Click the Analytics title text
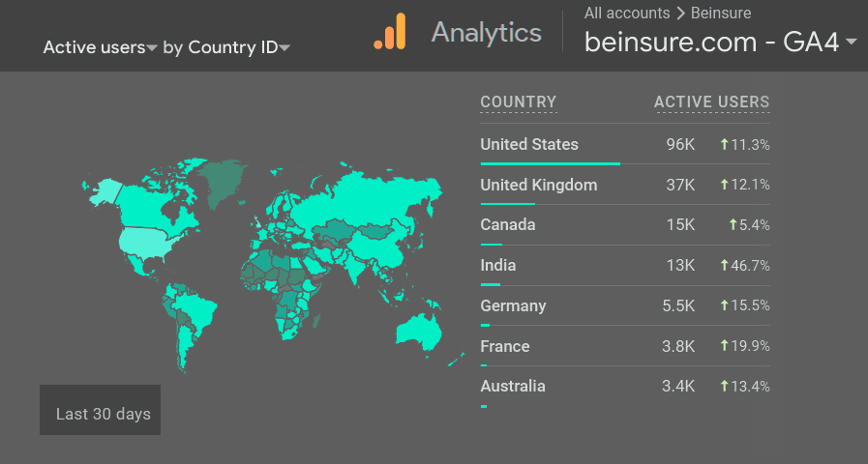868x464 pixels. pos(487,32)
